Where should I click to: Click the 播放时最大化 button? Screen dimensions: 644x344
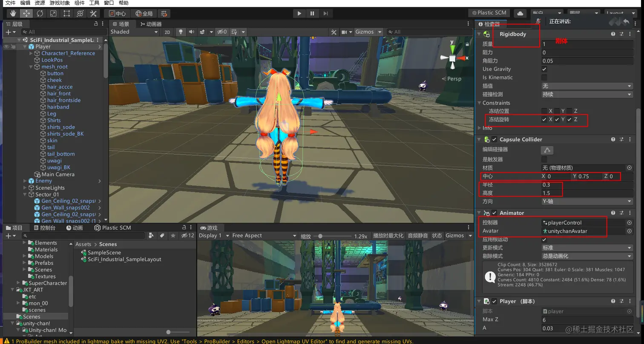[x=388, y=236]
